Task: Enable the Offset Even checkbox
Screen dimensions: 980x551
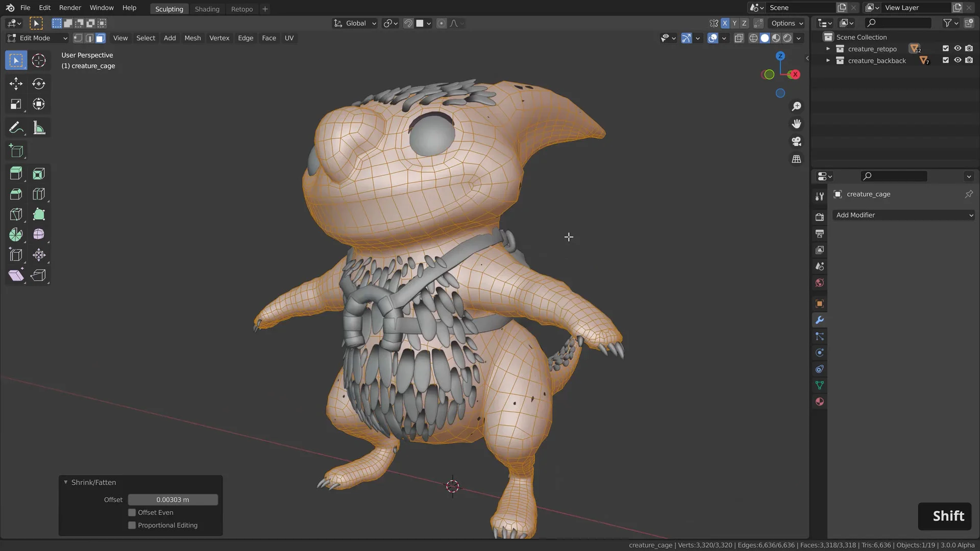Action: [132, 513]
